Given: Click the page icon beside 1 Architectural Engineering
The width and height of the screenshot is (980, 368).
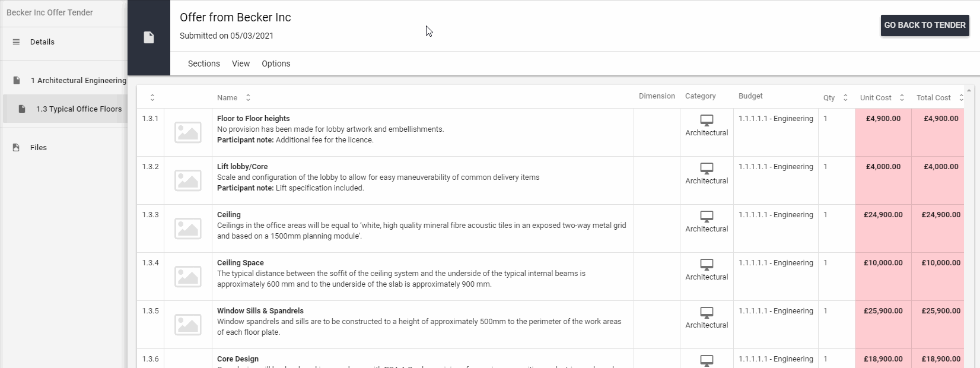Looking at the screenshot, I should [17, 81].
